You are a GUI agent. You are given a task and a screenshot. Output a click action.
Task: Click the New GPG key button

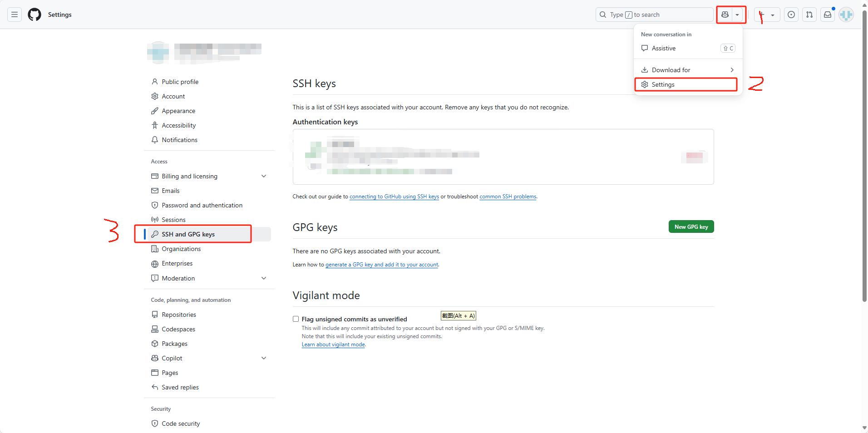click(691, 226)
